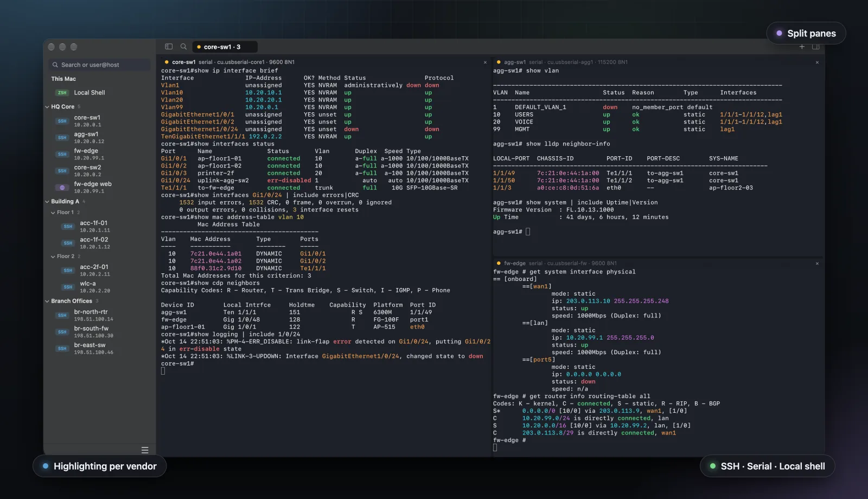Open the core-sw1 host in HQ Core
The image size is (868, 499).
pyautogui.click(x=99, y=121)
